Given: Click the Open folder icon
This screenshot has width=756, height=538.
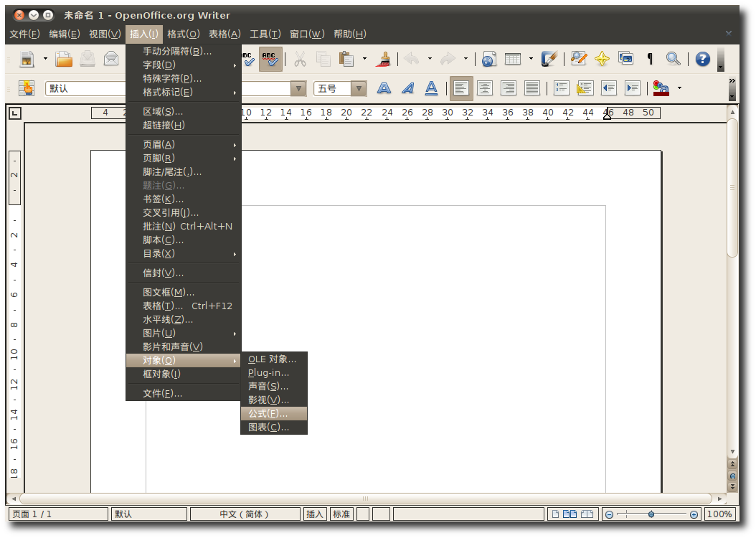Looking at the screenshot, I should tap(64, 60).
